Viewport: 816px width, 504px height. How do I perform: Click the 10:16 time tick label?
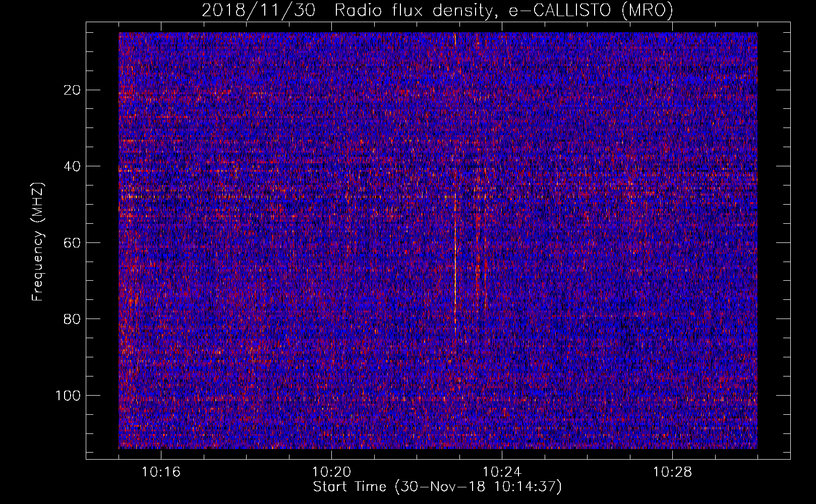[161, 472]
